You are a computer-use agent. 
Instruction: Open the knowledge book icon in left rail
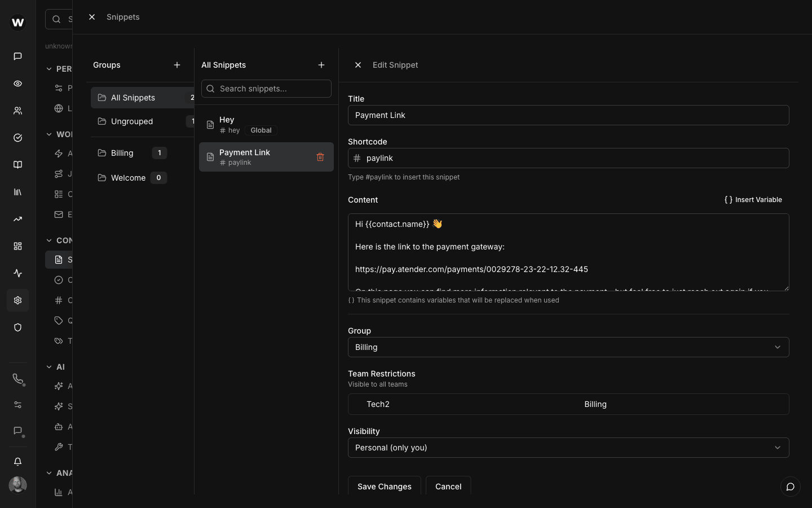pos(17,165)
